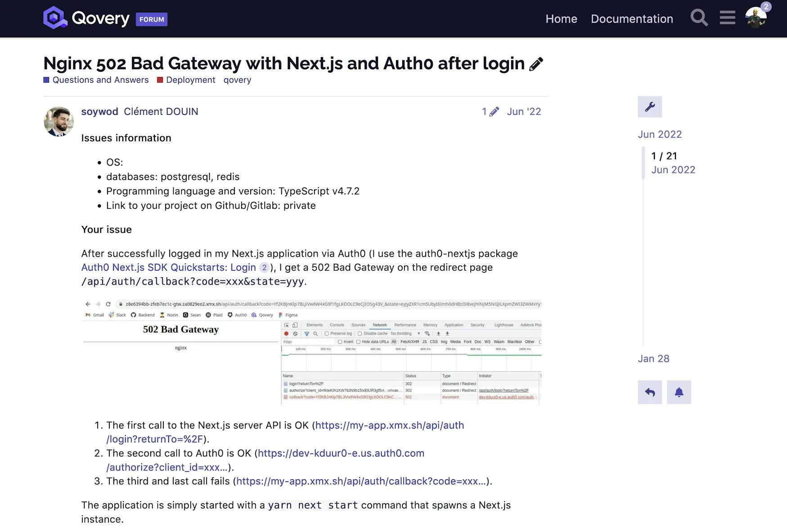Click the reply arrow button
The width and height of the screenshot is (787, 532).
[650, 392]
